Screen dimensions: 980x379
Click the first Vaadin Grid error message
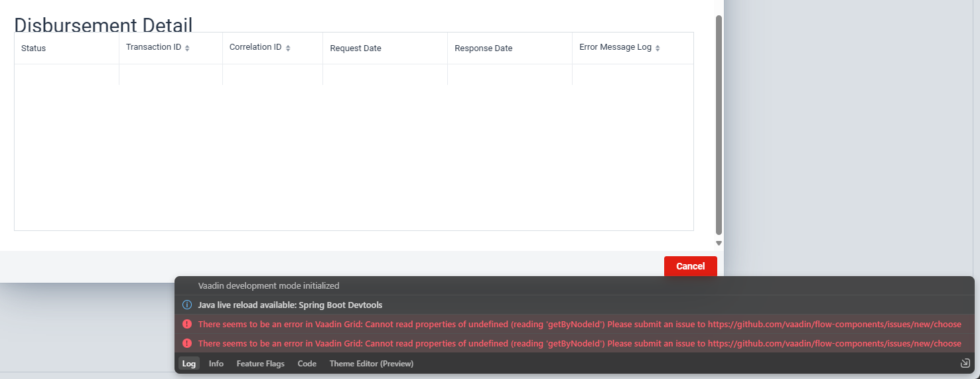tap(579, 324)
